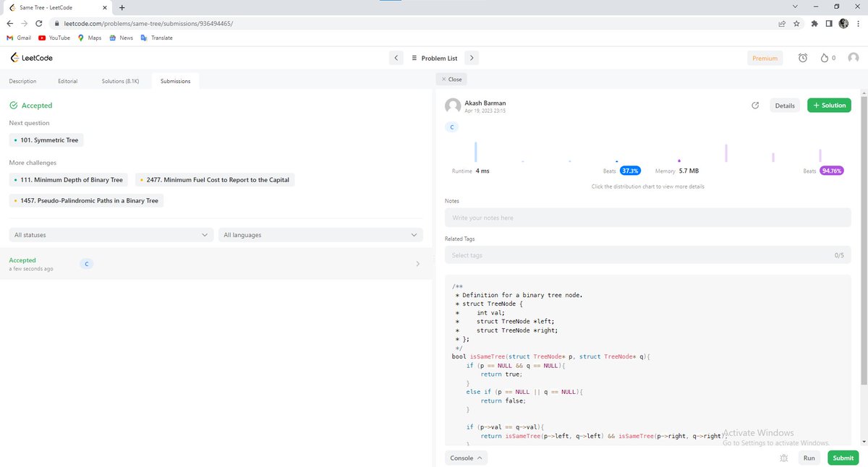
Task: Open the Gmail bookmark
Action: [19, 38]
